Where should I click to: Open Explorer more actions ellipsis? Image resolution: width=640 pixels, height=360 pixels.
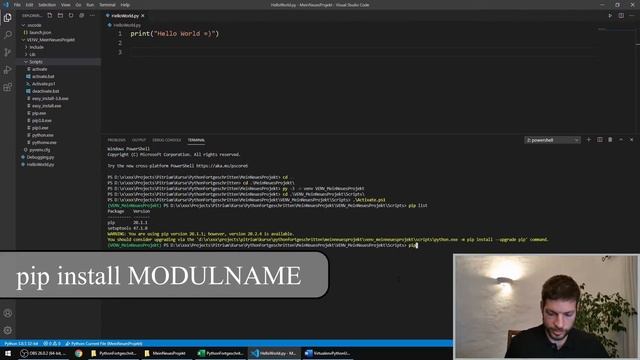click(x=92, y=16)
